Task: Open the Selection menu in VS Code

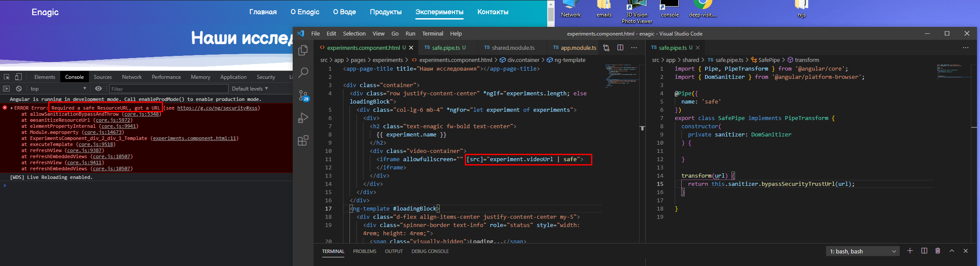Action: tap(354, 33)
